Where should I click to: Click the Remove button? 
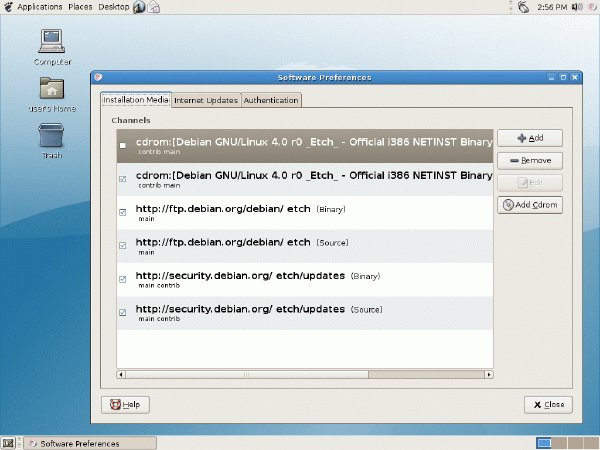530,160
